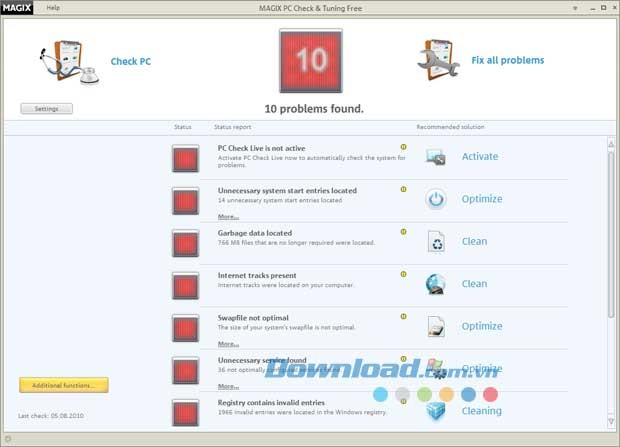Open the Help menu
The width and height of the screenshot is (620, 447).
point(53,8)
